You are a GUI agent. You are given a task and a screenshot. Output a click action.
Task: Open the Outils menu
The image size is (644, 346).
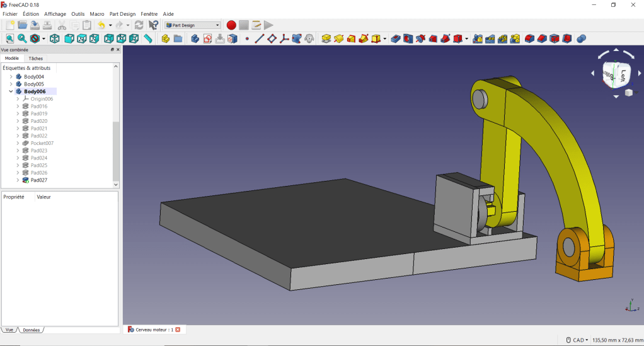pyautogui.click(x=78, y=13)
